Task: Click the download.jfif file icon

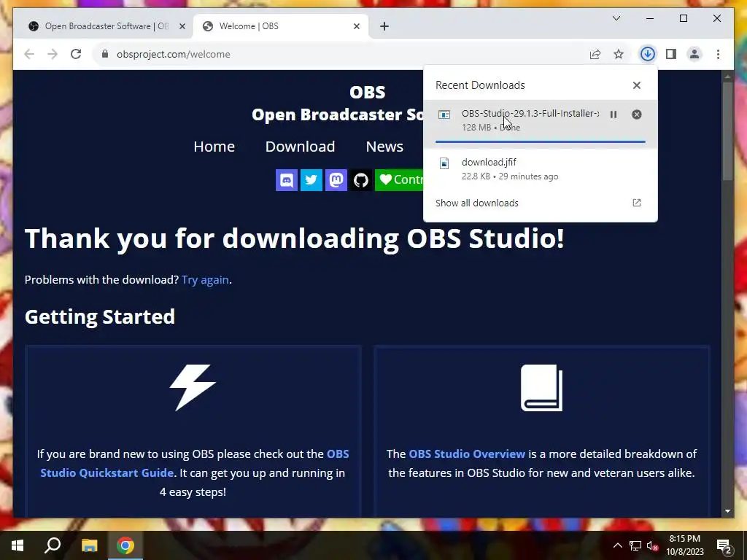Action: (x=444, y=163)
